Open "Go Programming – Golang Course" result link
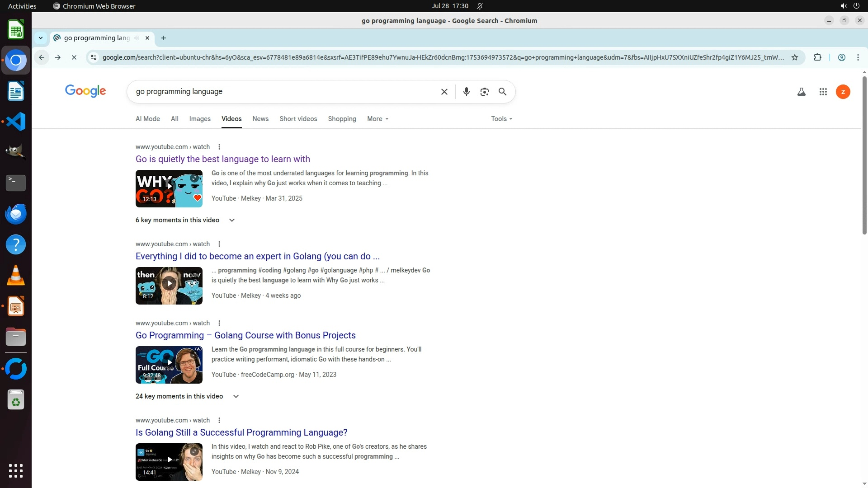 (x=245, y=335)
